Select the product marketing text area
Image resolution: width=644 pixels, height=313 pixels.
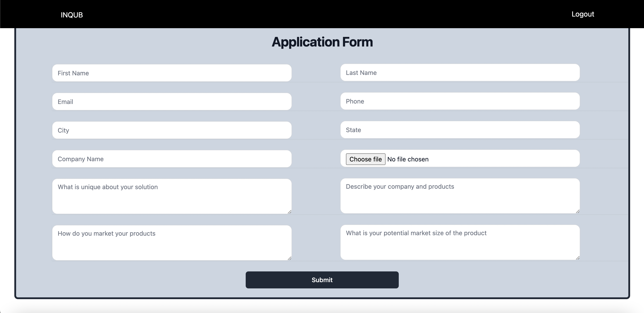tap(171, 242)
